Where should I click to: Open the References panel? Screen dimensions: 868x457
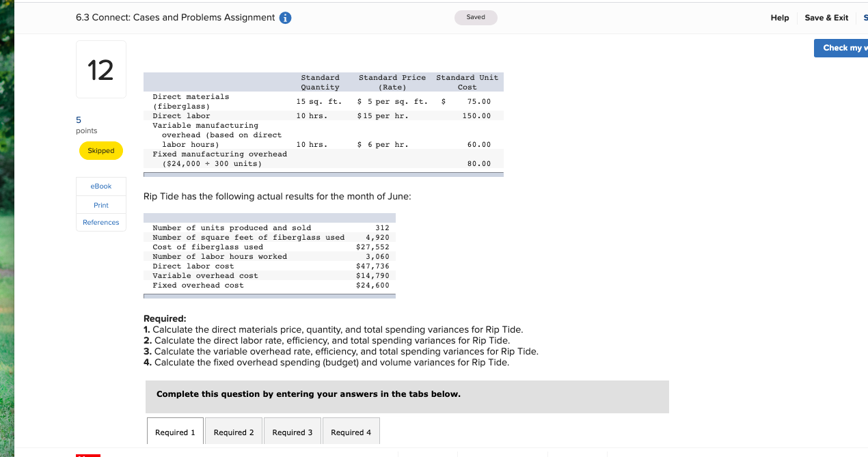[x=100, y=221]
